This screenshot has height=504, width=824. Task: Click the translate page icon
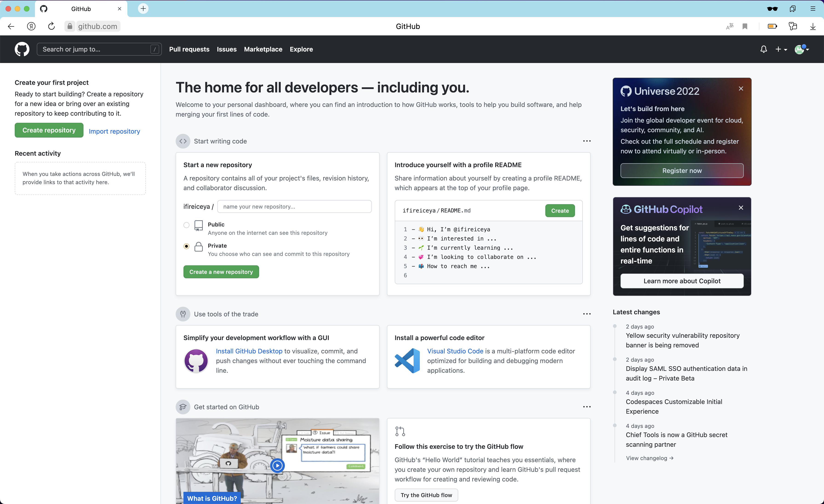coord(730,26)
